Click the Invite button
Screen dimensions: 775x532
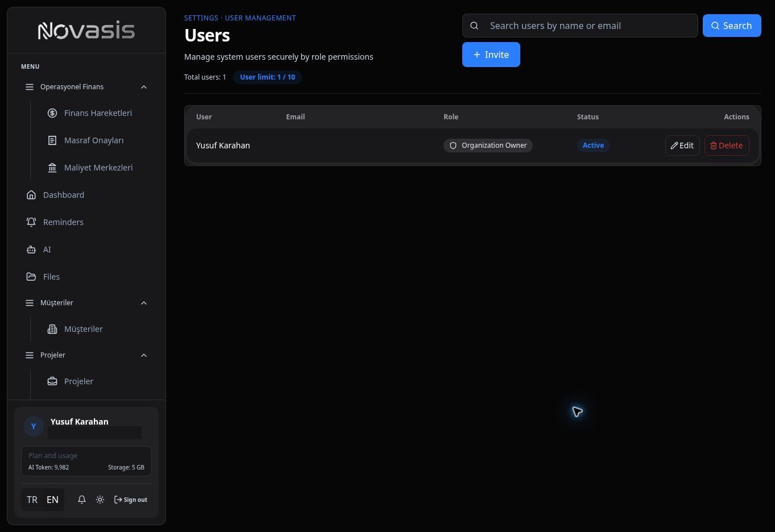point(491,55)
